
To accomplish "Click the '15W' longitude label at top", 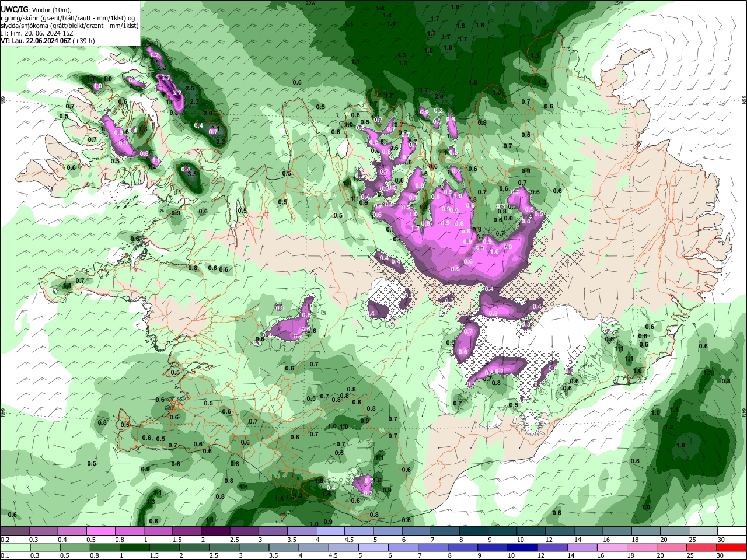I will click(x=618, y=3).
